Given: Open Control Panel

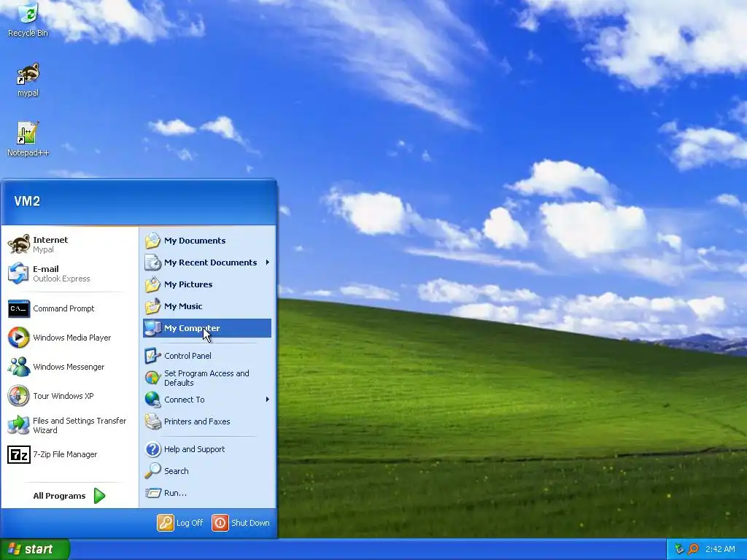Looking at the screenshot, I should click(x=207, y=356).
